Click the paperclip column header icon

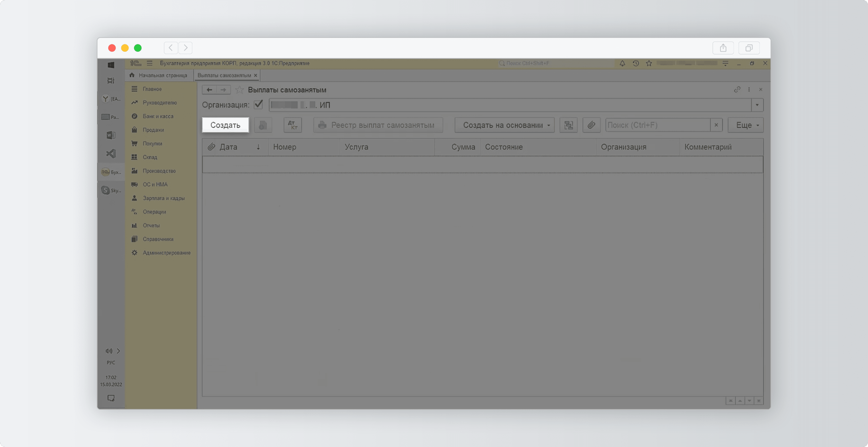211,147
